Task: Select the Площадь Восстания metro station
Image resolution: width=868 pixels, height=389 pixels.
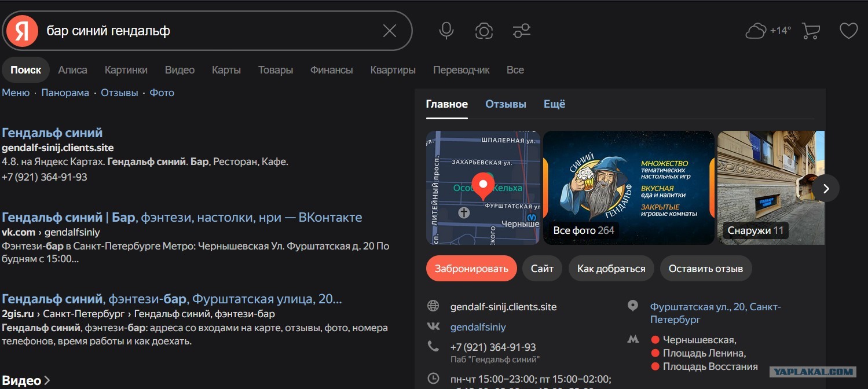Action: point(710,366)
